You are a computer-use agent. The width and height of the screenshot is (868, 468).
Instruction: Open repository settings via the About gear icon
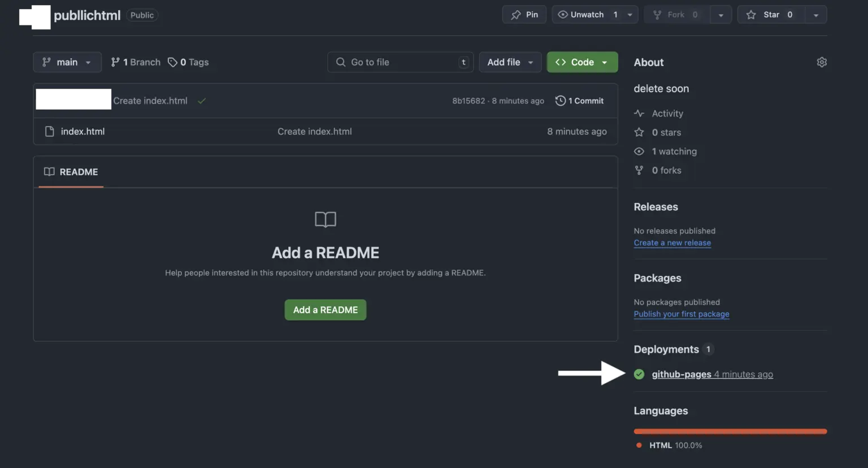[822, 62]
